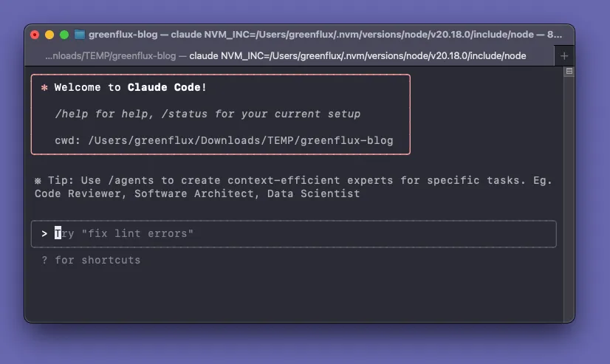Screen dimensions: 610x364
Task: Click the "Welcome to Claude Code!" heading
Action: [x=131, y=87]
